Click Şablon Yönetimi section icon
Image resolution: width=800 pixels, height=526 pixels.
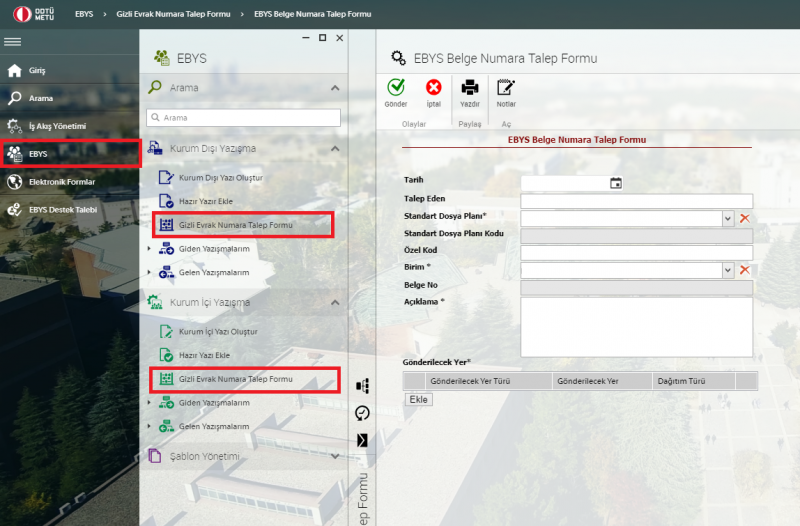pos(155,456)
